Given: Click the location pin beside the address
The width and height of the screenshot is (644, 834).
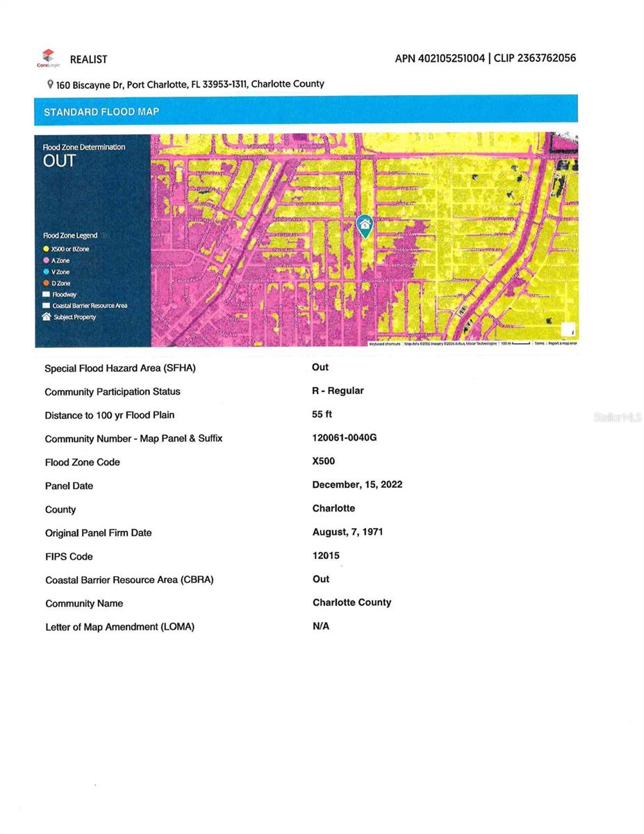Looking at the screenshot, I should [50, 84].
